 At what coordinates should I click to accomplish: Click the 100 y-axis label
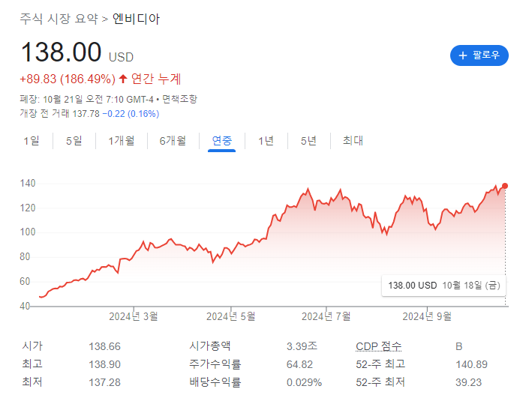pos(28,232)
